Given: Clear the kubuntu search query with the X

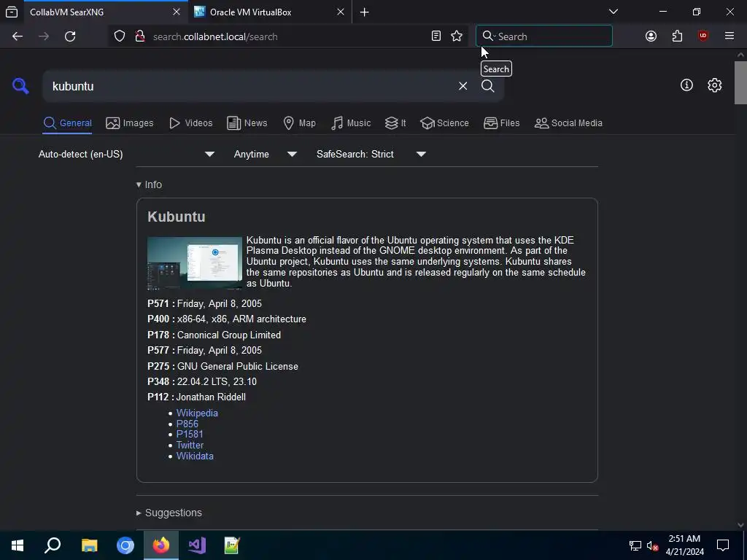Looking at the screenshot, I should click(462, 86).
